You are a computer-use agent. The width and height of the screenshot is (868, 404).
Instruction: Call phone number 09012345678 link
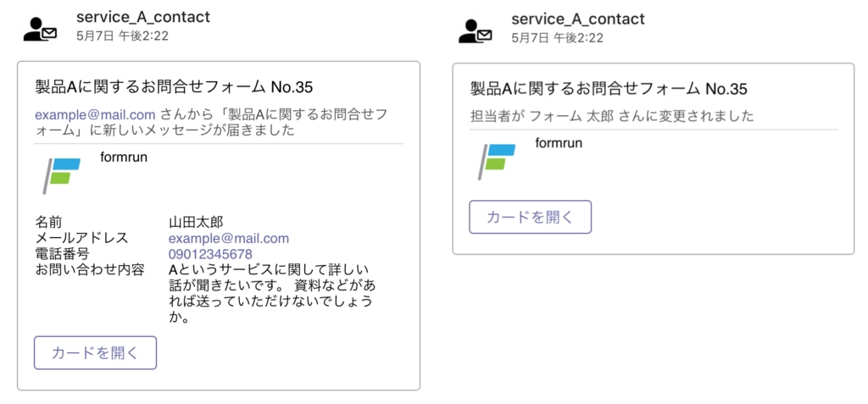pos(210,253)
